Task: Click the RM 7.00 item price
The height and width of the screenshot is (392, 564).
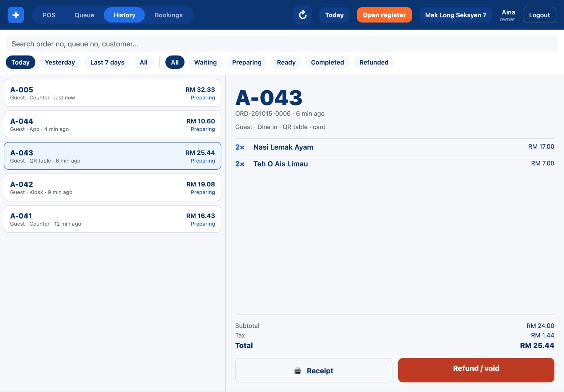Action: point(542,163)
